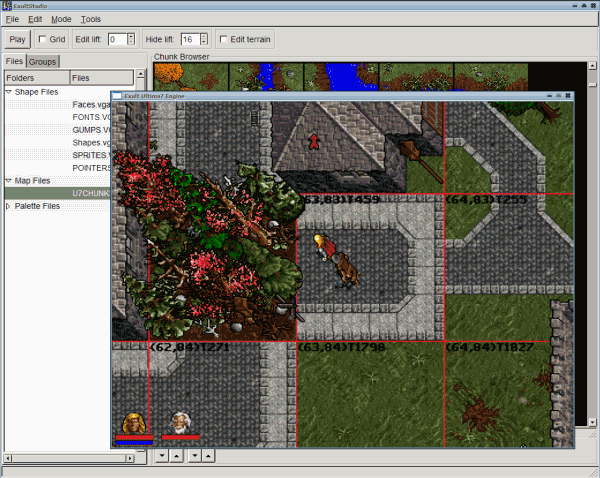Click the second down-arrow button below Chunk Browser

coord(195,455)
